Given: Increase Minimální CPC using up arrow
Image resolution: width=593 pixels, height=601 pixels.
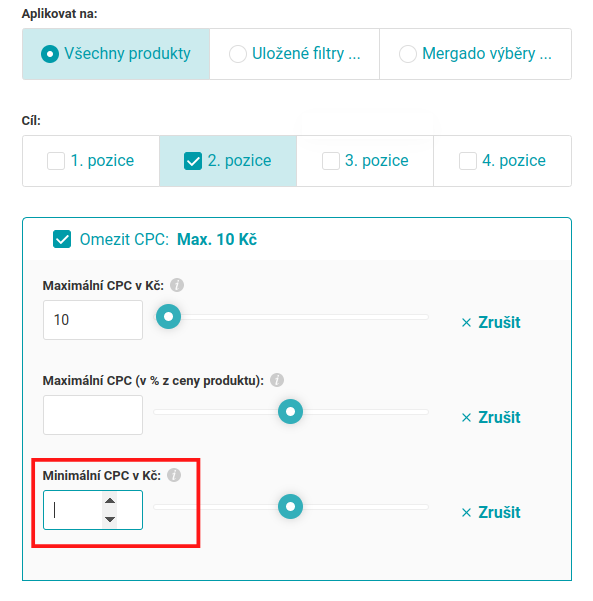Looking at the screenshot, I should 110,501.
